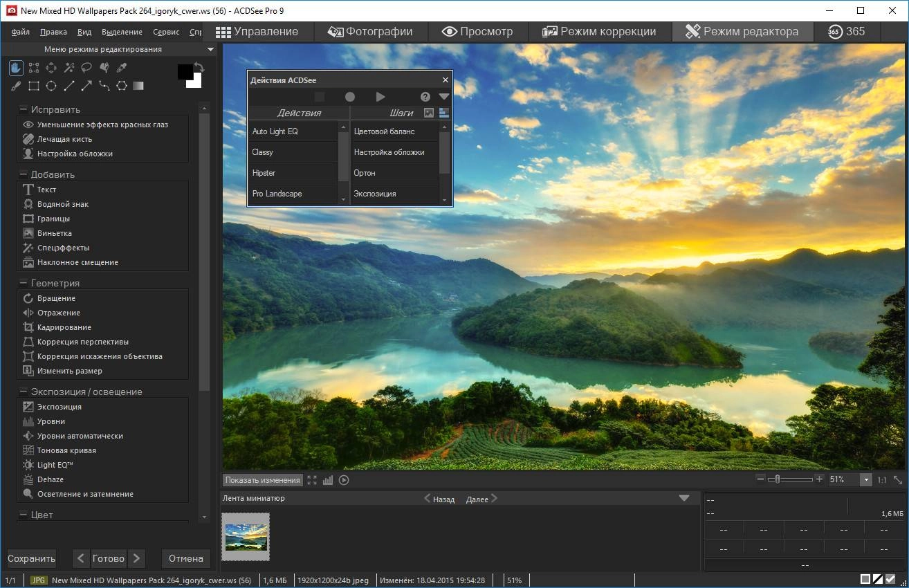909x588 pixels.
Task: Open the 365 tab
Action: tap(847, 32)
